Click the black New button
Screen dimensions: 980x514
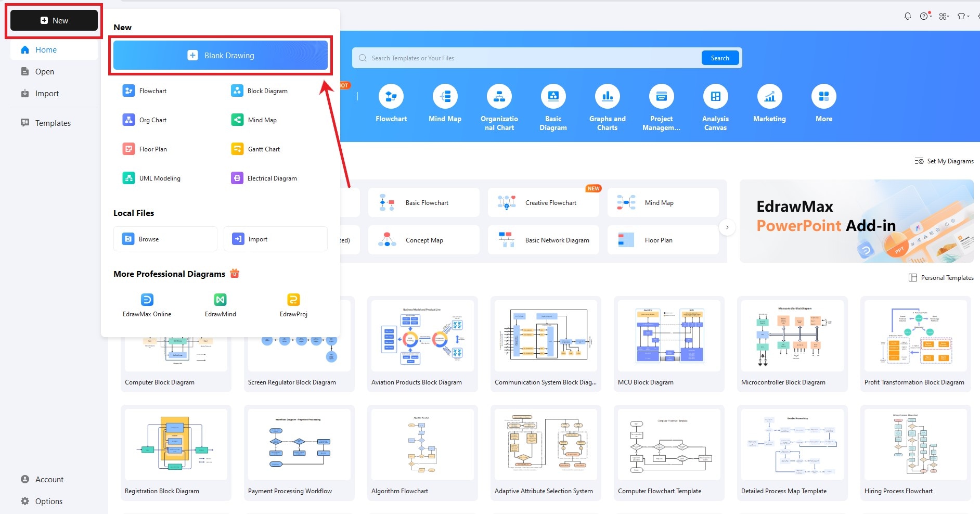tap(54, 20)
